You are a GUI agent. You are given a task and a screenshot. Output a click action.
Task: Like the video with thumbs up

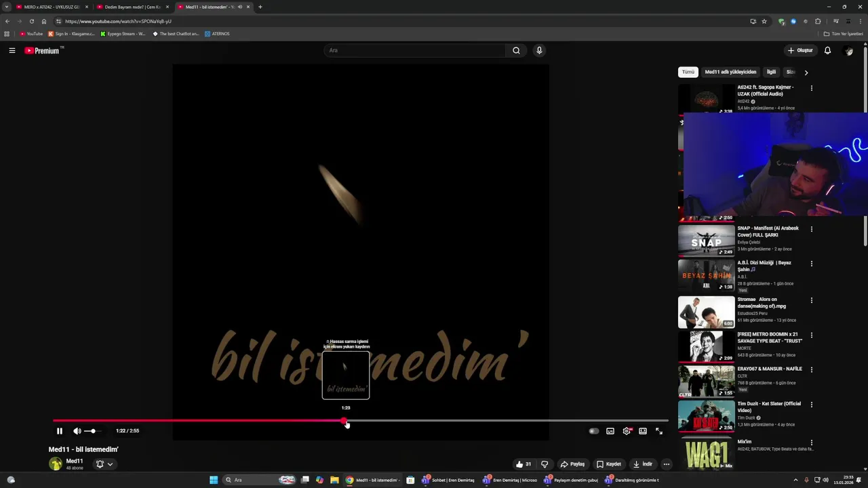click(x=524, y=464)
